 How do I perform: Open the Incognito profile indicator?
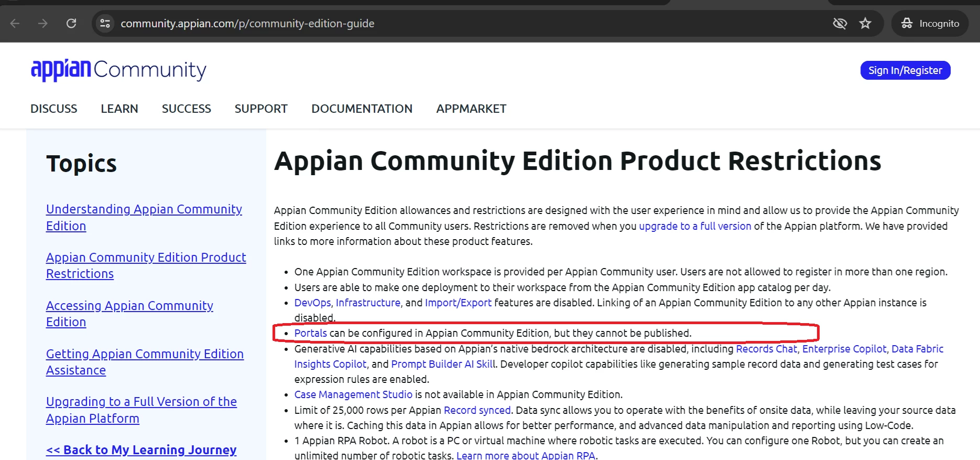click(x=930, y=23)
